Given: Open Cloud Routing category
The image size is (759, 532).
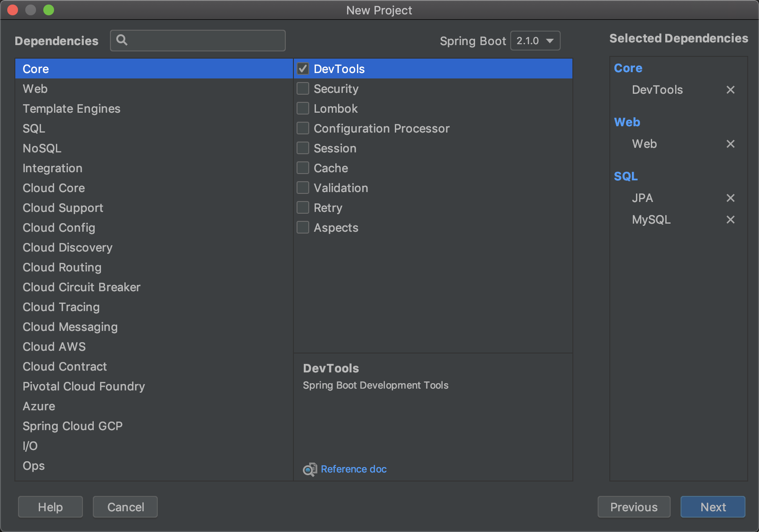Looking at the screenshot, I should pos(154,267).
